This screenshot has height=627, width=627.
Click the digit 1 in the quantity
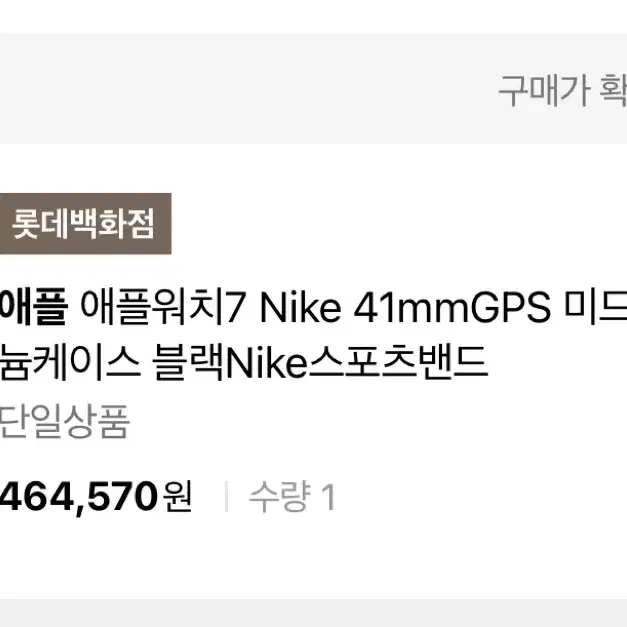pos(330,497)
